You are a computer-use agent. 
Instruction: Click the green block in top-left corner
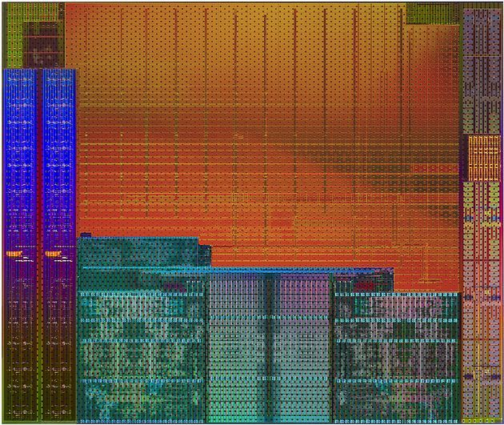click(x=13, y=34)
